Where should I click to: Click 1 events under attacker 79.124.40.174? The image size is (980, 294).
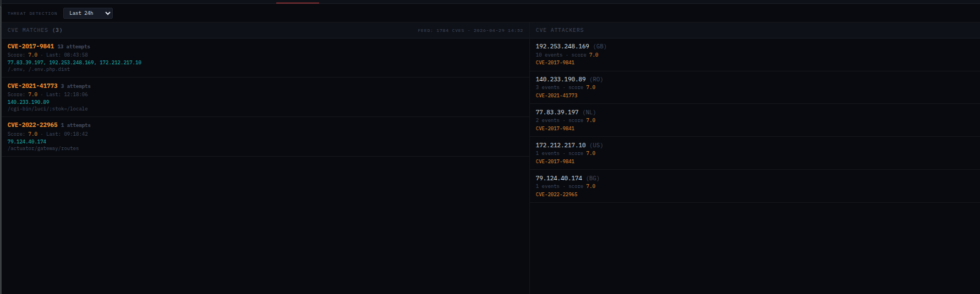click(x=548, y=186)
